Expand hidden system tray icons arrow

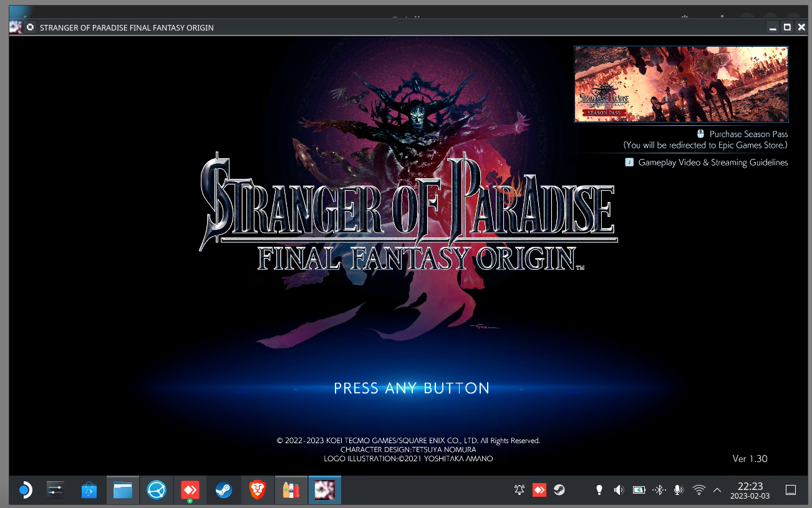(717, 490)
